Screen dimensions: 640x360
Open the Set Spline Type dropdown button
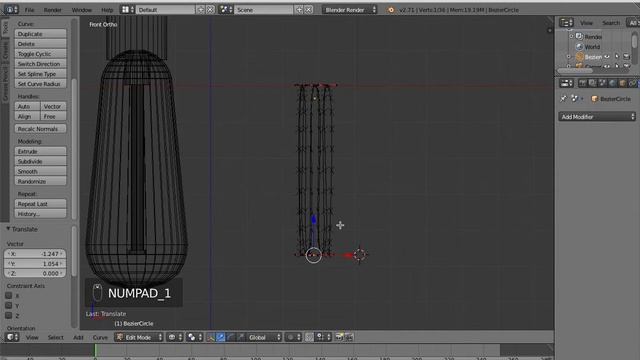coord(40,74)
